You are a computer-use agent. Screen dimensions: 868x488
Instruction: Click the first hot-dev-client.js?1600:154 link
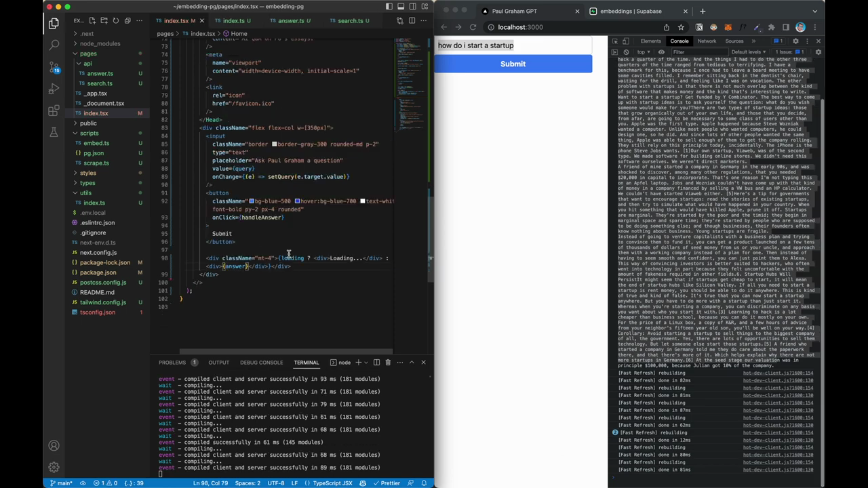778,373
